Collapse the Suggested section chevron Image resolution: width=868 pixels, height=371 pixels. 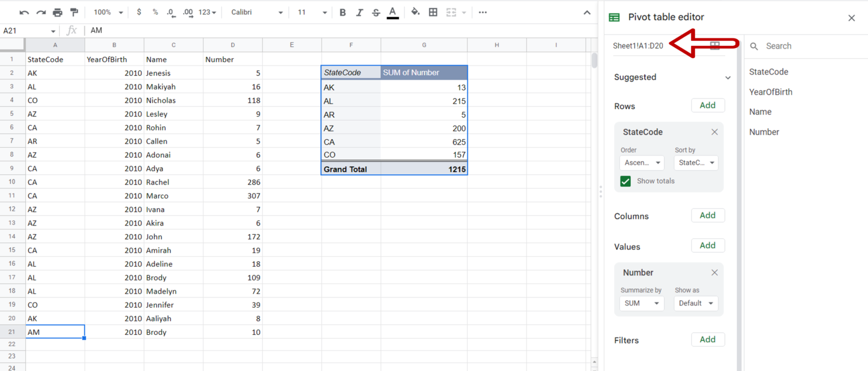click(728, 77)
